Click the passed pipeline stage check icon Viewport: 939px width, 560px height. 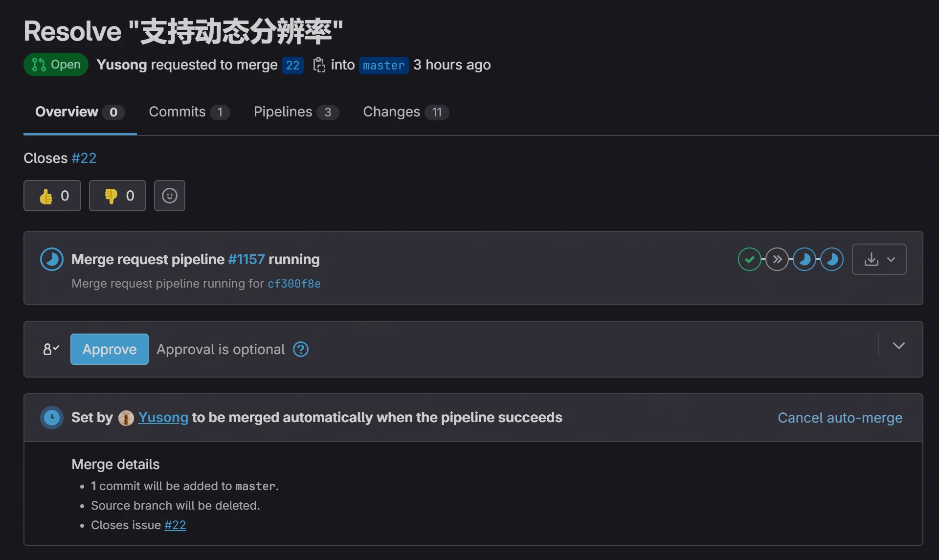pyautogui.click(x=749, y=259)
